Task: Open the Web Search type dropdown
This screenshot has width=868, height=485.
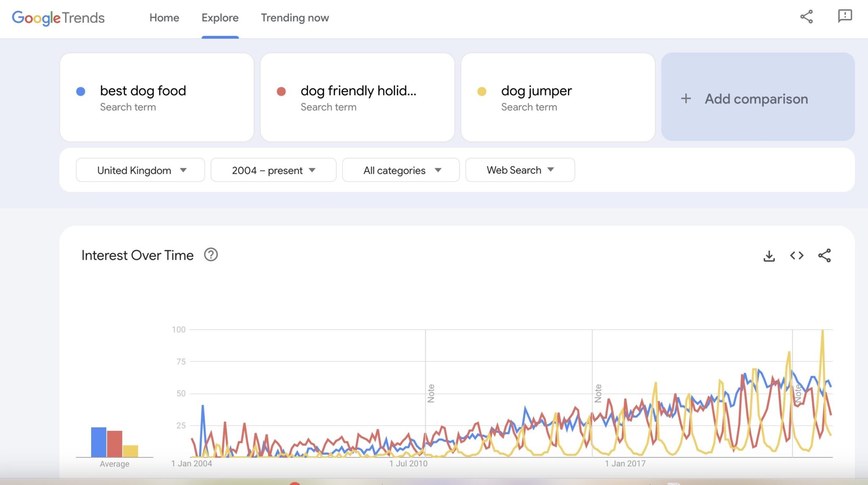Action: coord(520,170)
